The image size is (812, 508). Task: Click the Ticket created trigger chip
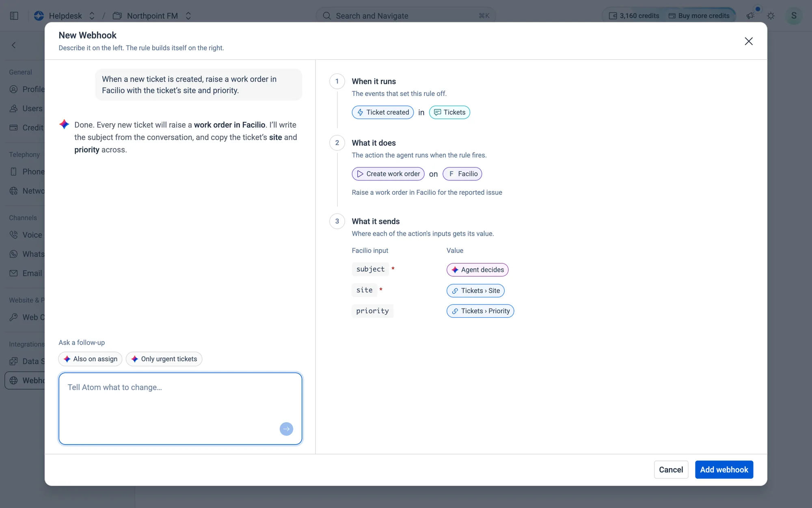[x=383, y=112]
